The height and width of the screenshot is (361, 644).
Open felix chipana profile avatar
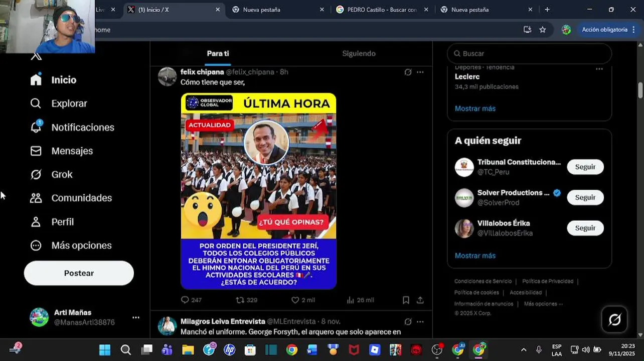168,77
